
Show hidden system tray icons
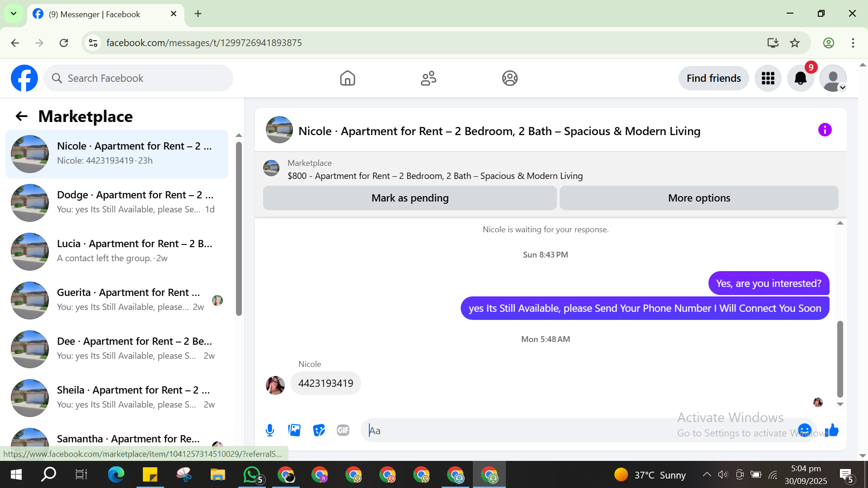point(707,474)
